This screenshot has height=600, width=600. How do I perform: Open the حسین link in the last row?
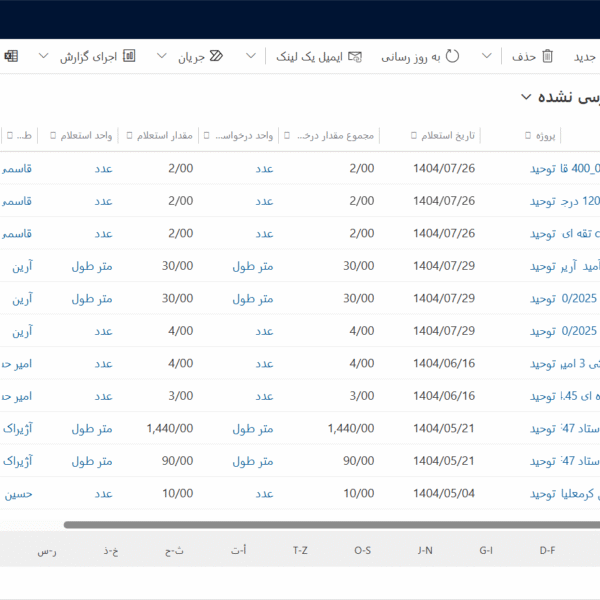(18, 494)
